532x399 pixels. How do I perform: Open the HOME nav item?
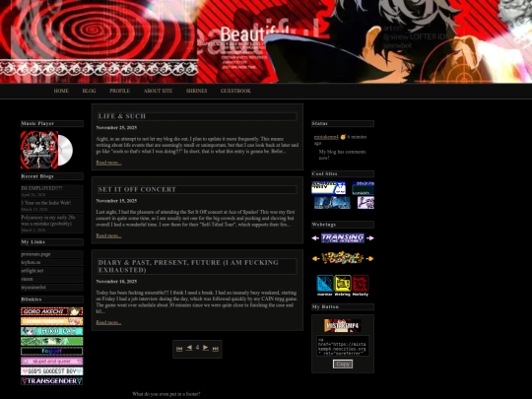(x=61, y=91)
